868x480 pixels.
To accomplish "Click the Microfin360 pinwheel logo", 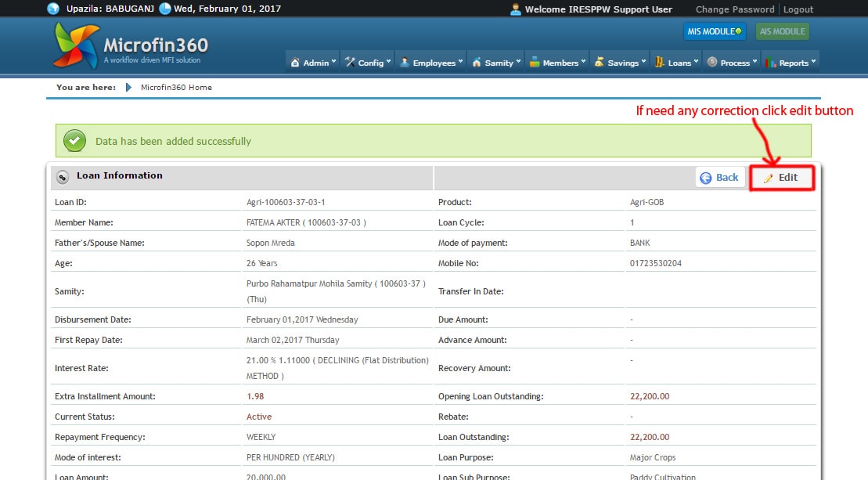I will [x=76, y=45].
